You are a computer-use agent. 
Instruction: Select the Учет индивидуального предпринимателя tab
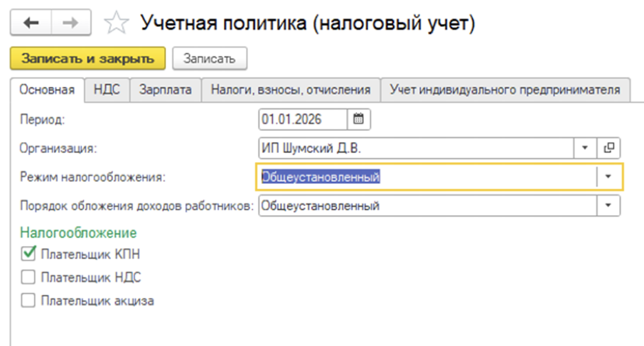(x=505, y=90)
